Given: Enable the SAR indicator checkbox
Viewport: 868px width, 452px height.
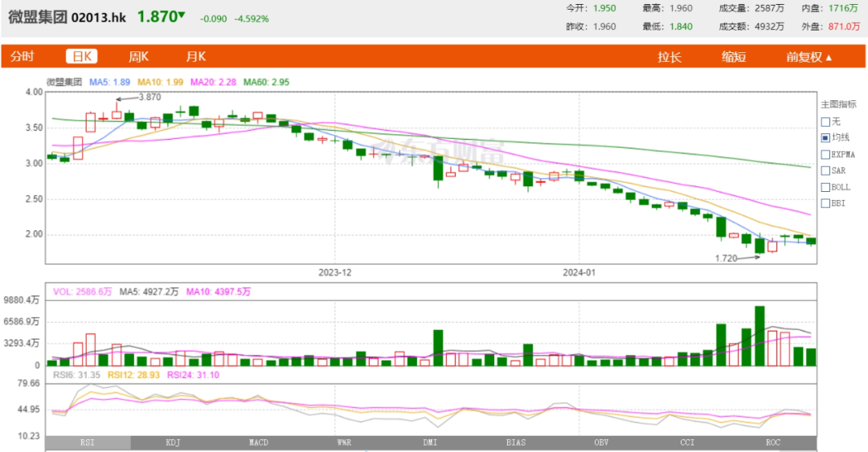Looking at the screenshot, I should (825, 170).
